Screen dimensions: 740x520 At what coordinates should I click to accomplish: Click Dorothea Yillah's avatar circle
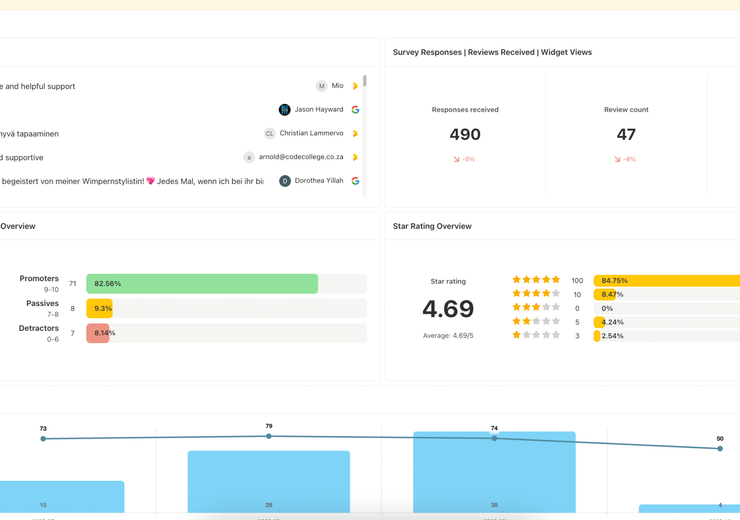[284, 181]
